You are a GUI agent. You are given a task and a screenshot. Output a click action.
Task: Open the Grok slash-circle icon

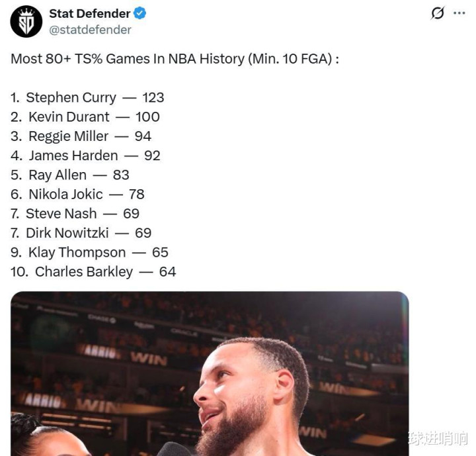(438, 13)
